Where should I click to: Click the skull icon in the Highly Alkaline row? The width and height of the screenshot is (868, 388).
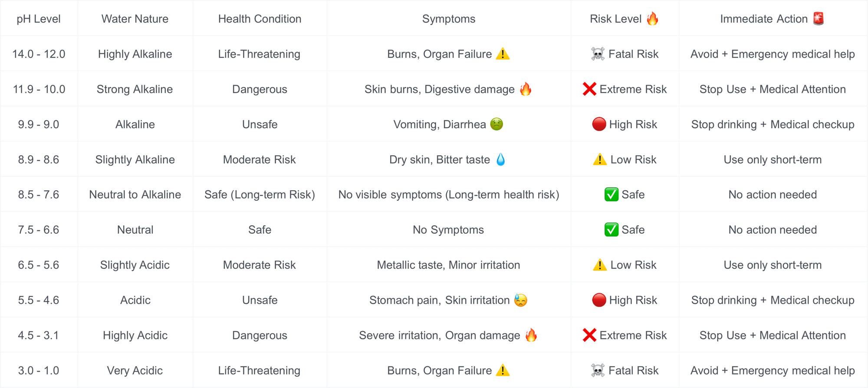[598, 54]
